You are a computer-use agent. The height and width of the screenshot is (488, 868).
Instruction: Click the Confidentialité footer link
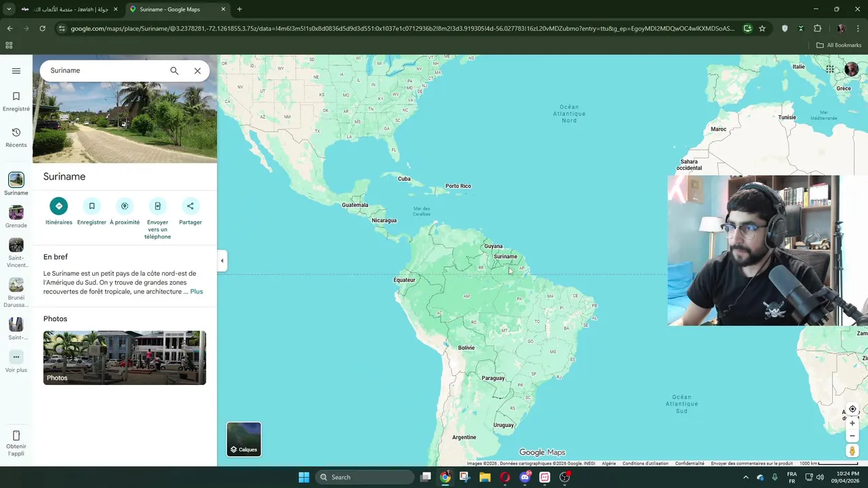pyautogui.click(x=690, y=464)
